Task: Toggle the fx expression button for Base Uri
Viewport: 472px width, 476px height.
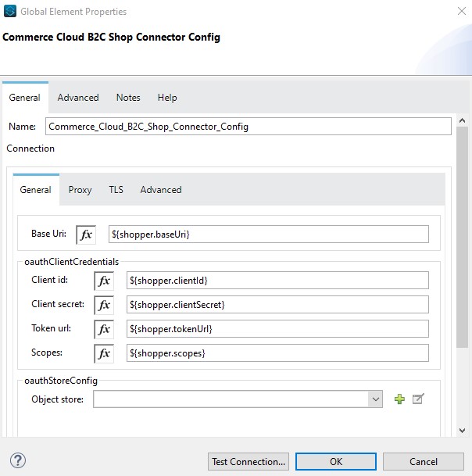Action: tap(86, 234)
